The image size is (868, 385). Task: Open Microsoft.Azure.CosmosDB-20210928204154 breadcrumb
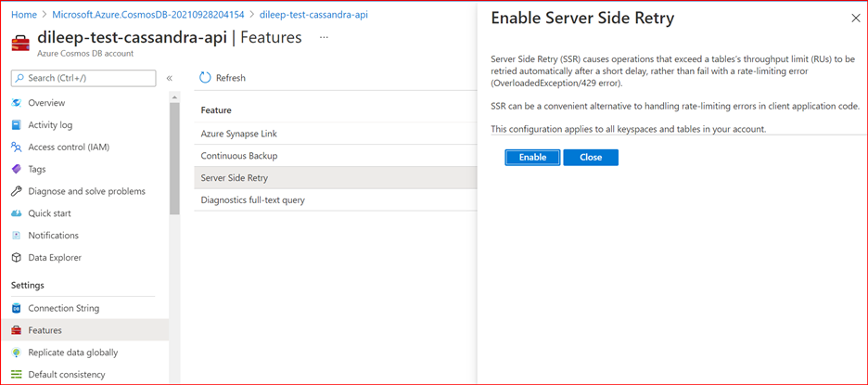(148, 15)
